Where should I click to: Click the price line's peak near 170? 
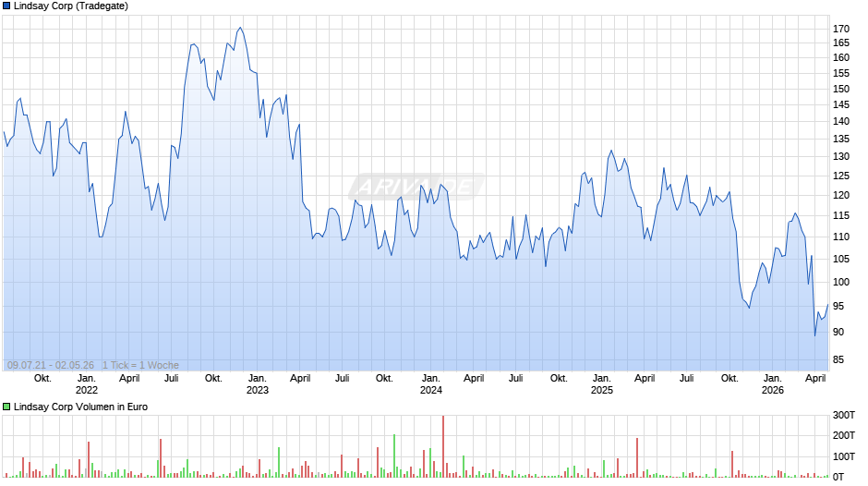(240, 28)
